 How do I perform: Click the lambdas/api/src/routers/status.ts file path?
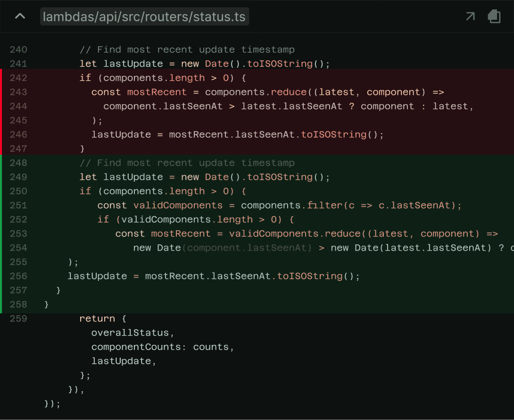[144, 17]
